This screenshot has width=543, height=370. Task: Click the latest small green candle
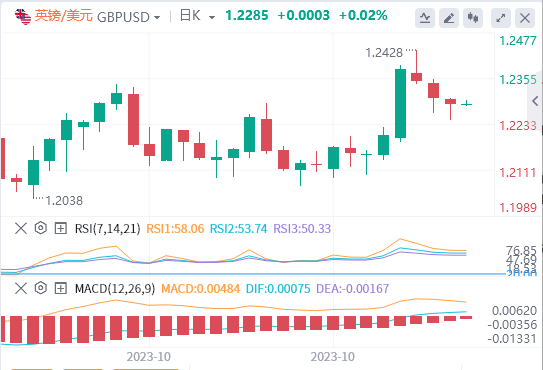[466, 104]
